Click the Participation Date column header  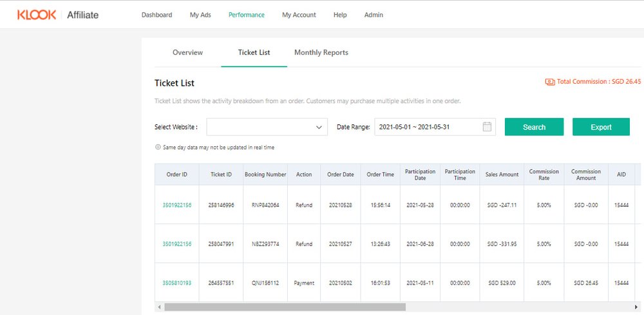tap(420, 175)
